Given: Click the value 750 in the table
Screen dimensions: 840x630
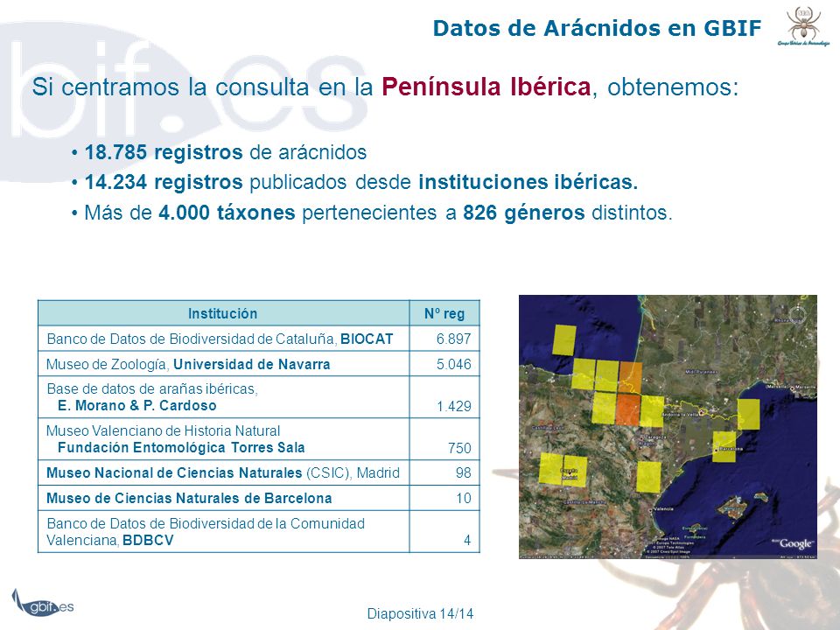Looking at the screenshot, I should [459, 448].
